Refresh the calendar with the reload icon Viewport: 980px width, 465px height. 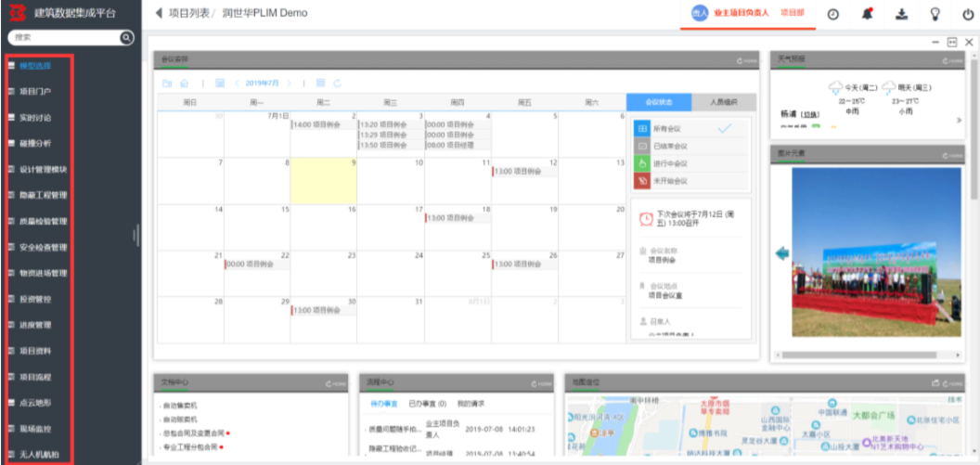click(x=337, y=84)
